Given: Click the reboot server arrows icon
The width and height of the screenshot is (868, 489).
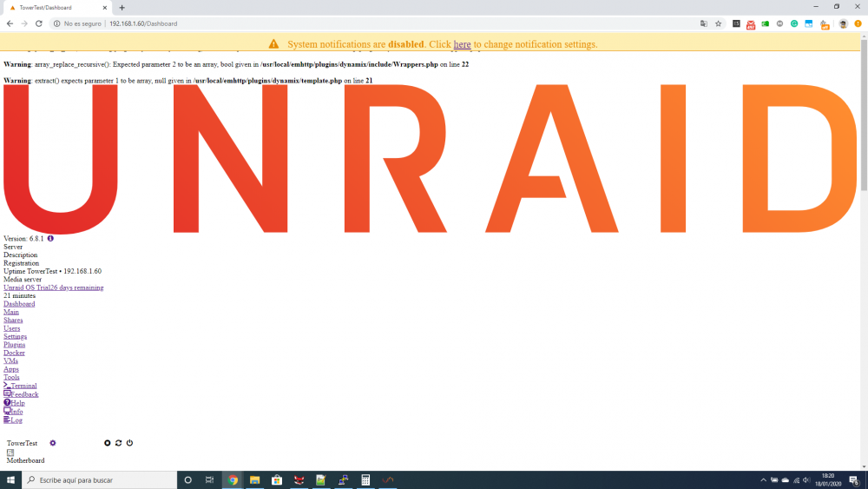Looking at the screenshot, I should point(118,443).
